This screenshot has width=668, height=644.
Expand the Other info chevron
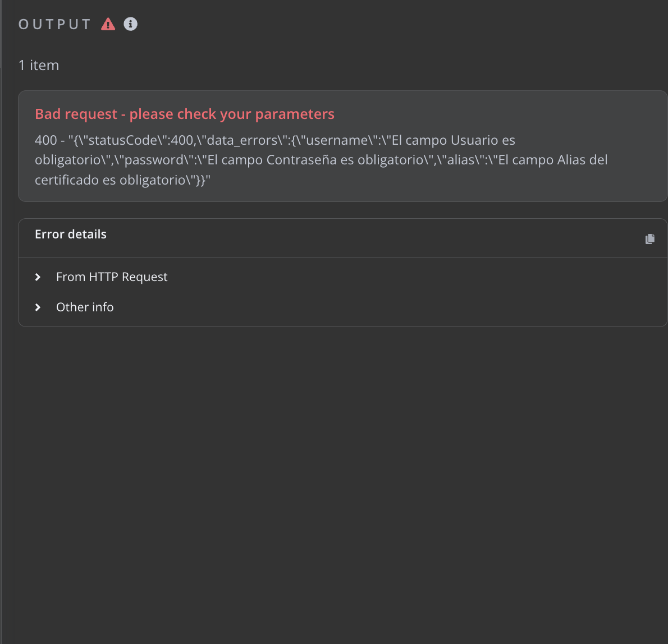[x=38, y=307]
